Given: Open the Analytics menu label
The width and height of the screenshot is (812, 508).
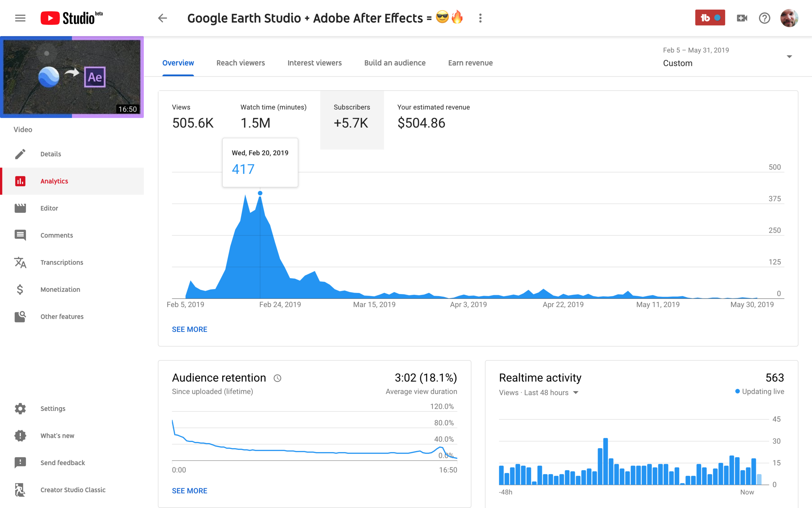Looking at the screenshot, I should click(54, 181).
